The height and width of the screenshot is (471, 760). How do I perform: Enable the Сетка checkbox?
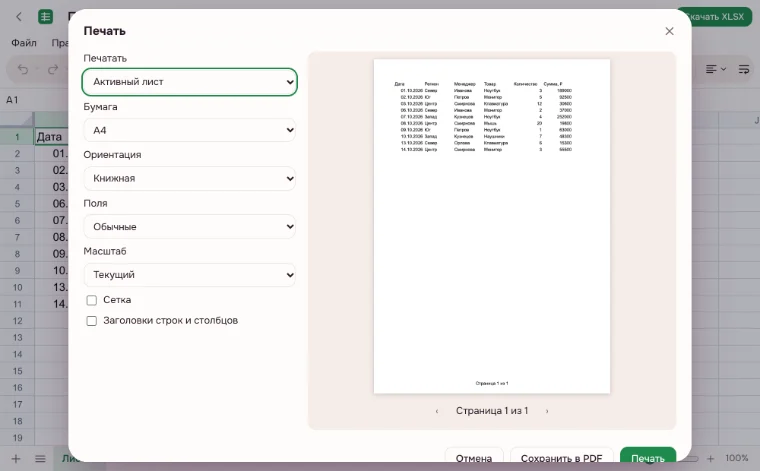[x=92, y=300]
